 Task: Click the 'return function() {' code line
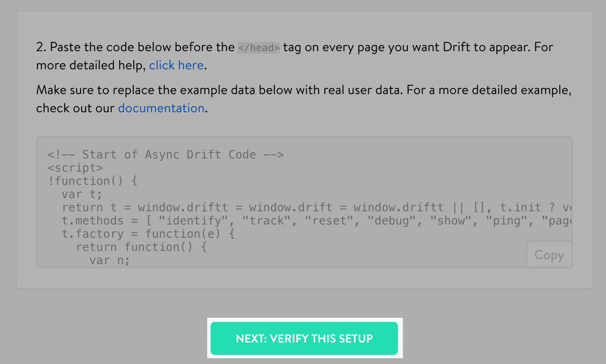tap(141, 247)
